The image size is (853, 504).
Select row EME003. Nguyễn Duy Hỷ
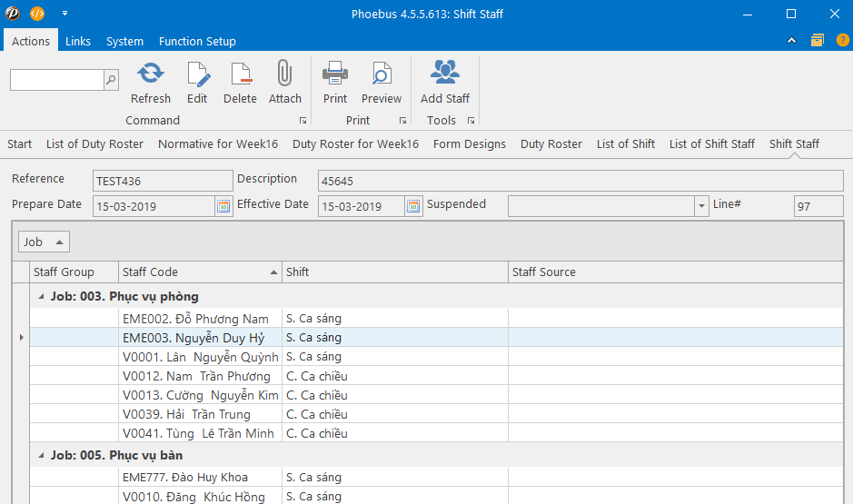coord(436,337)
